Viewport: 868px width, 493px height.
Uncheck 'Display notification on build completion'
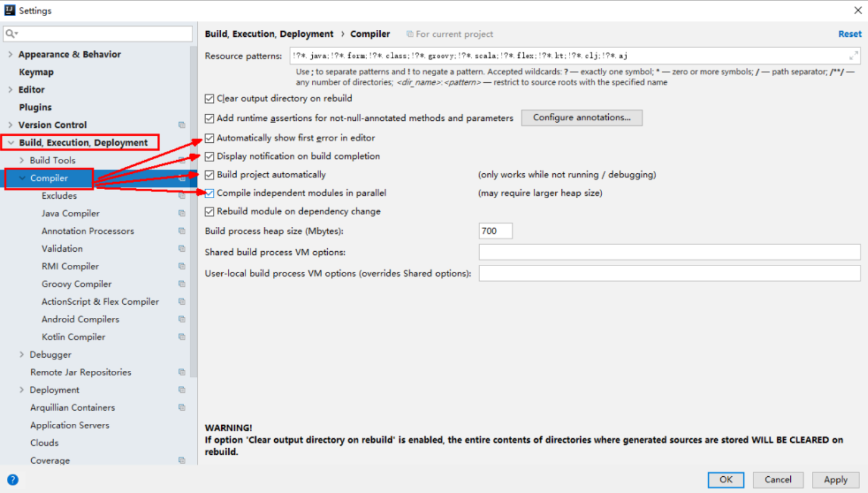click(209, 156)
